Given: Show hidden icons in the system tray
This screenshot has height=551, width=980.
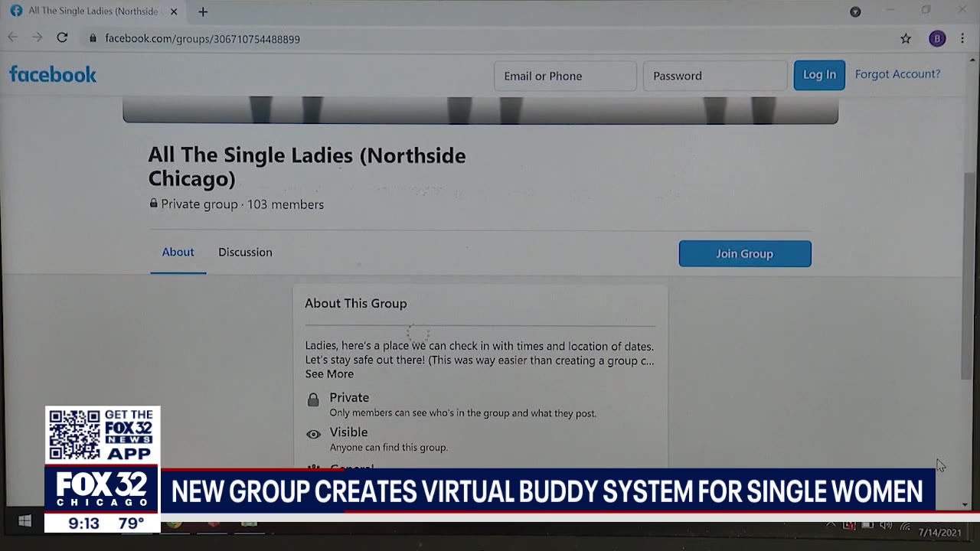Looking at the screenshot, I should (x=831, y=523).
